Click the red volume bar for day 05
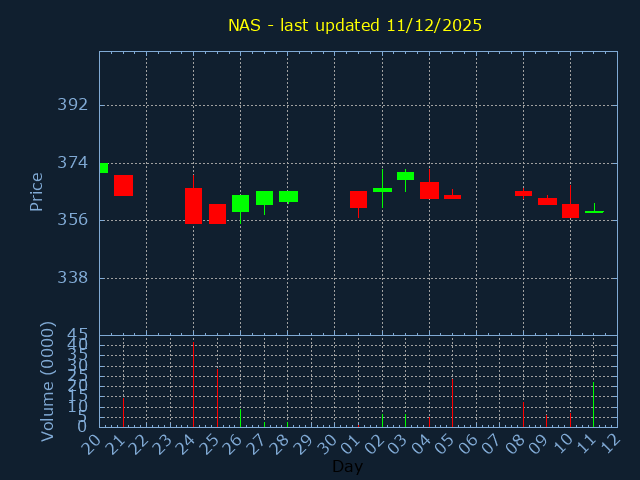The height and width of the screenshot is (480, 640). 453,403
